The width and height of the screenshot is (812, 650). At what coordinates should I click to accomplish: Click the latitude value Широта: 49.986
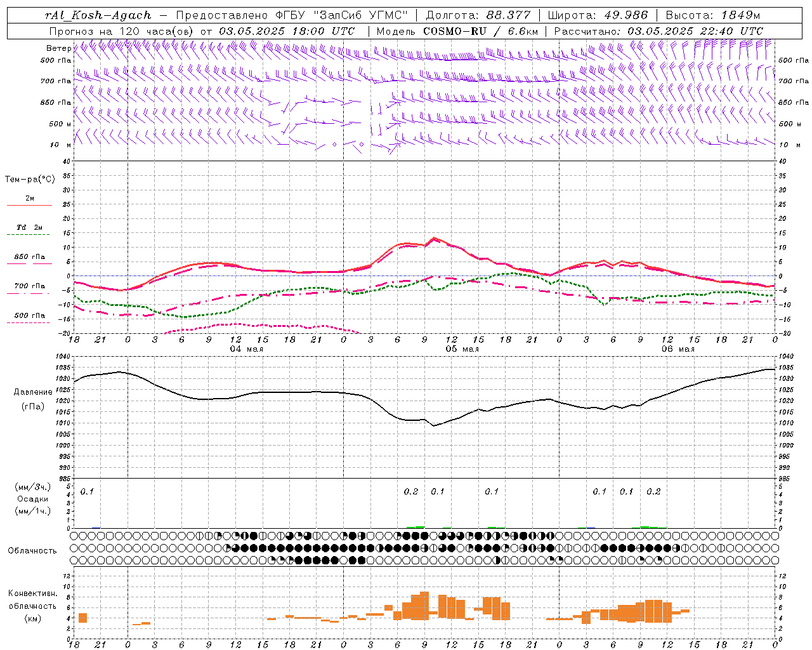tap(598, 15)
